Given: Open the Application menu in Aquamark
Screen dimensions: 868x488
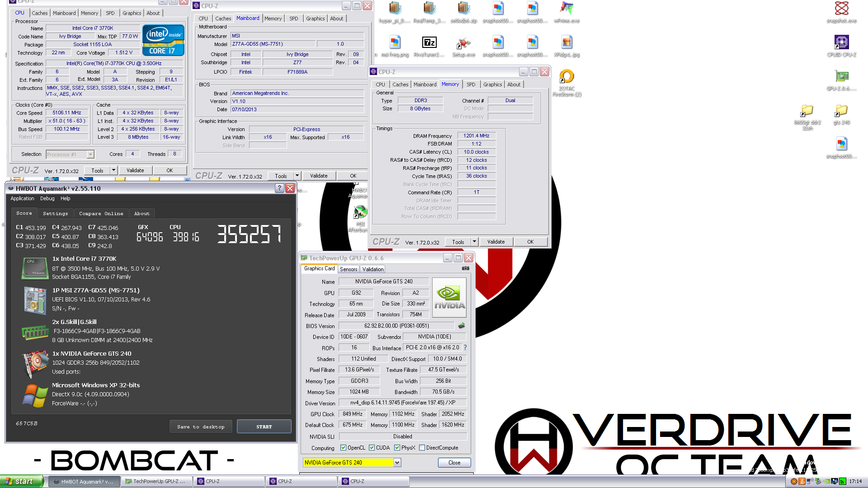Looking at the screenshot, I should click(22, 198).
